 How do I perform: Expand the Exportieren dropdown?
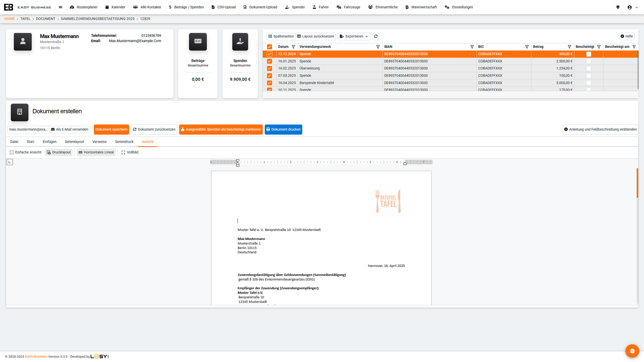coord(354,37)
